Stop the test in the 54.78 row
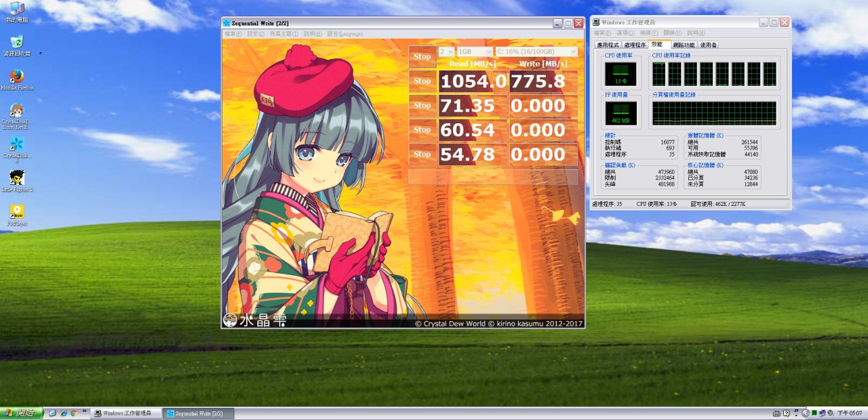 [422, 154]
